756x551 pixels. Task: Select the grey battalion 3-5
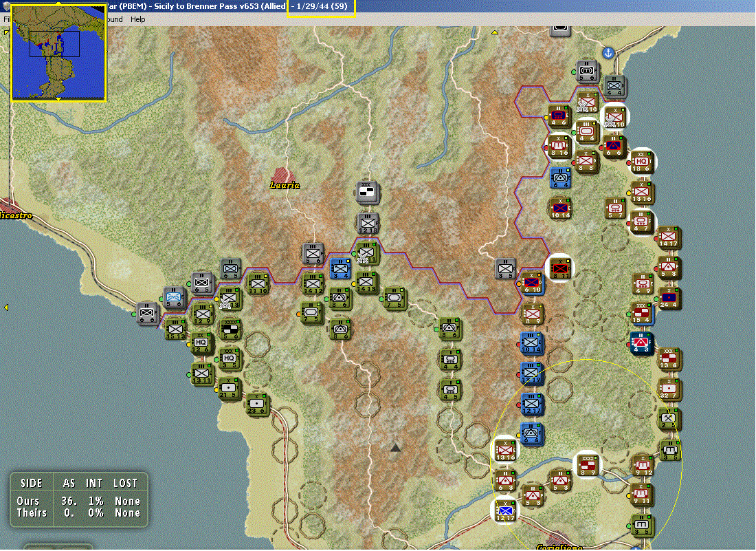[506, 269]
